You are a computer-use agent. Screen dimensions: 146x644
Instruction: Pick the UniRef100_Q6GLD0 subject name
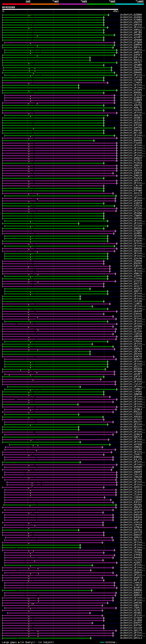click(x=131, y=115)
